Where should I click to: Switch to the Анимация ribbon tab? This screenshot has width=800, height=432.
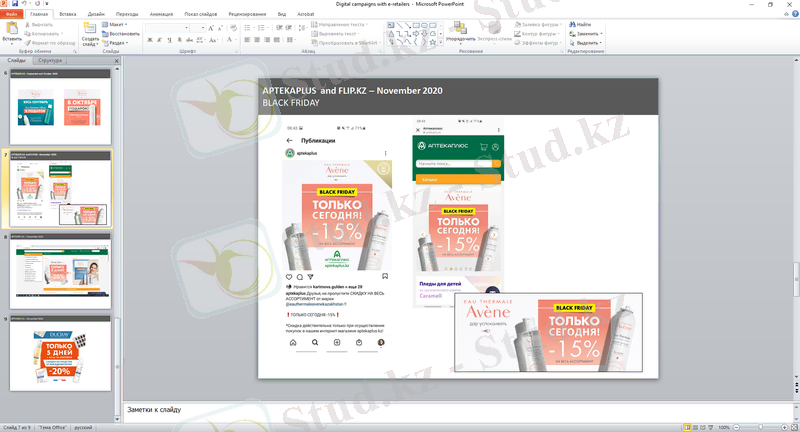pos(161,14)
